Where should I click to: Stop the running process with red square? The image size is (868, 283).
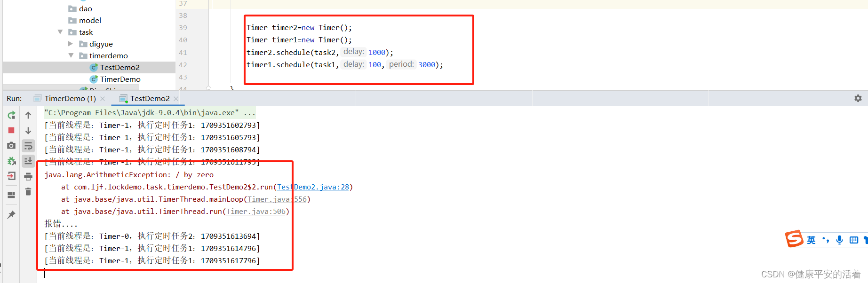(x=11, y=130)
